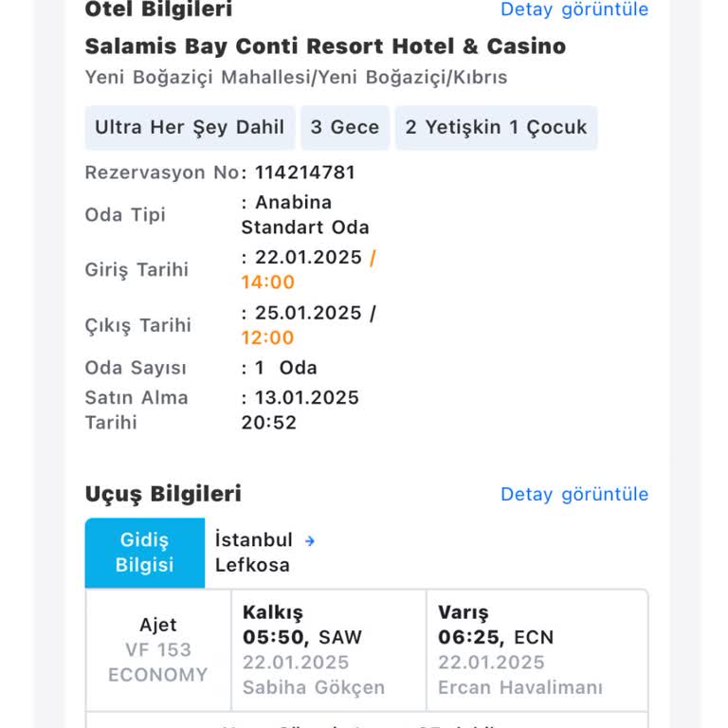Tap the Ultra Her Şey Dahil tag

(190, 128)
